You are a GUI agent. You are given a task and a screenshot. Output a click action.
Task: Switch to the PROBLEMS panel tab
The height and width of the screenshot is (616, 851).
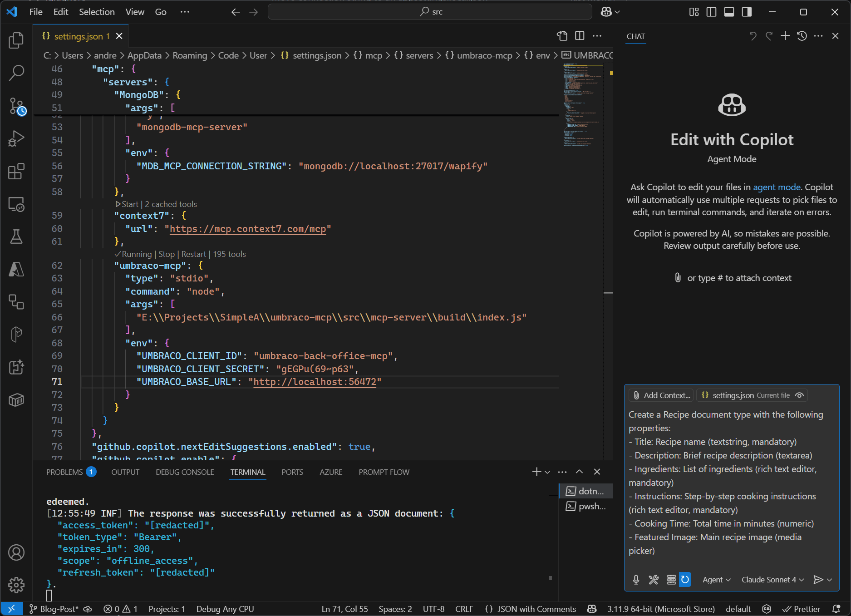[x=71, y=472]
